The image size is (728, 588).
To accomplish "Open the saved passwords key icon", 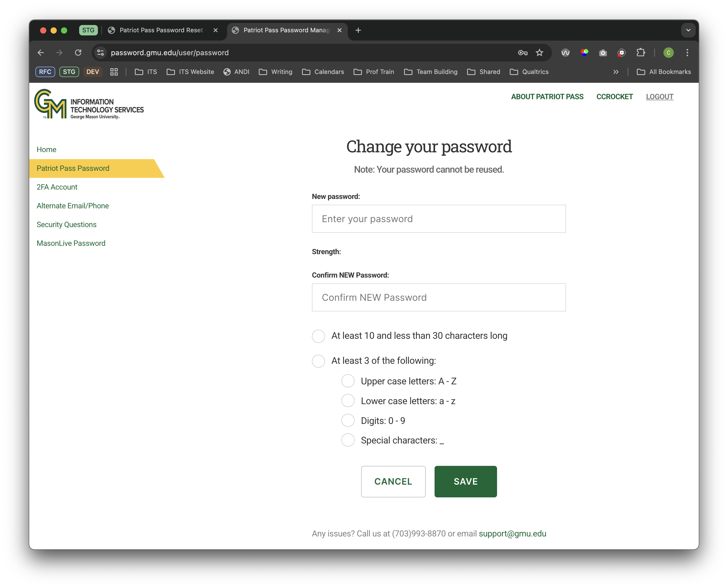I will click(x=523, y=53).
